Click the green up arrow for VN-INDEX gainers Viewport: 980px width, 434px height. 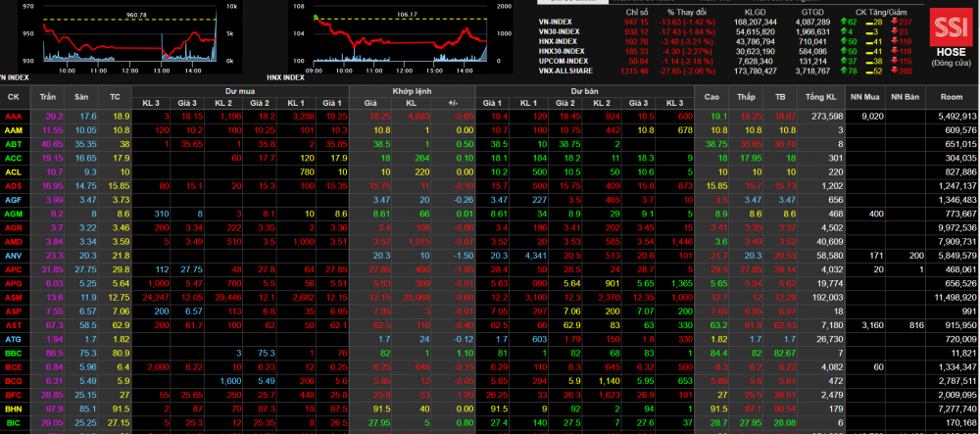(x=845, y=21)
